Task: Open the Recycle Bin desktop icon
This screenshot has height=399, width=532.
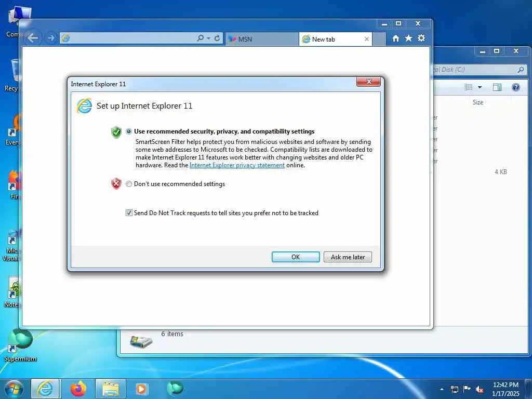Action: (13, 75)
